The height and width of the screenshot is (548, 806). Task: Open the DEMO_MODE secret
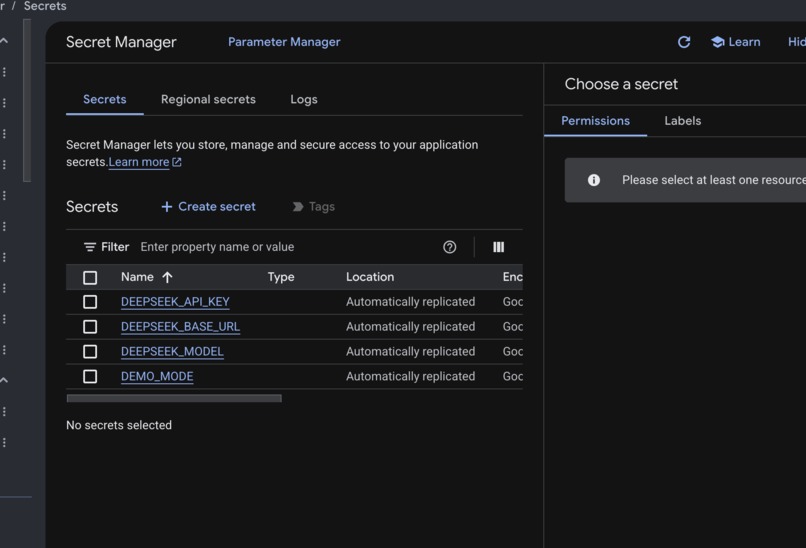coord(157,376)
